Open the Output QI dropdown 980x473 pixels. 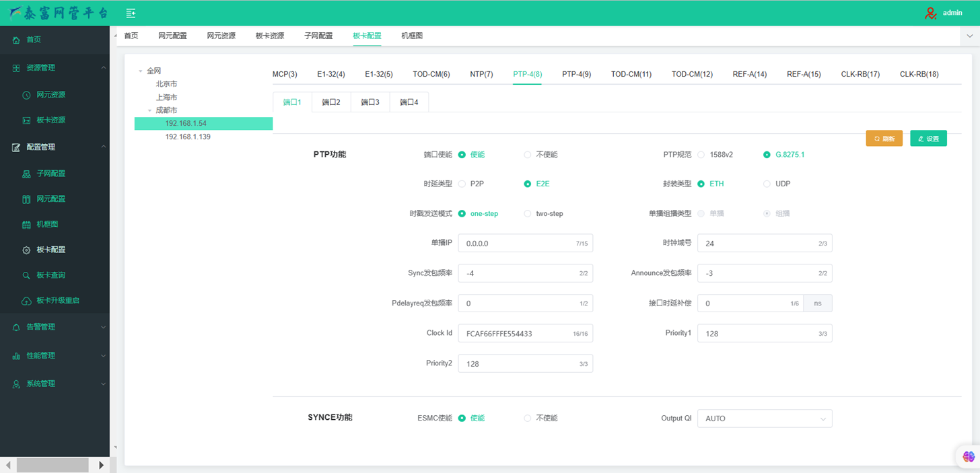pyautogui.click(x=764, y=419)
